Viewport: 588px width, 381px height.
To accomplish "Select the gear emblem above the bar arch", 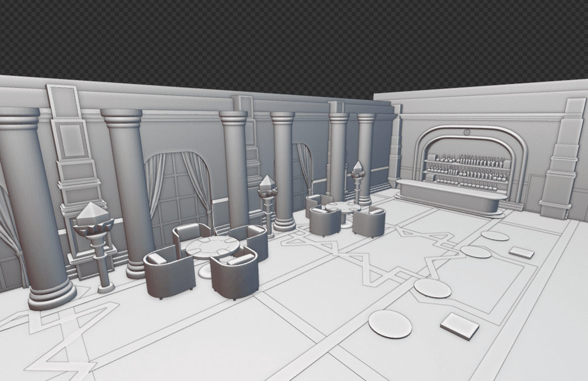I will (x=466, y=132).
